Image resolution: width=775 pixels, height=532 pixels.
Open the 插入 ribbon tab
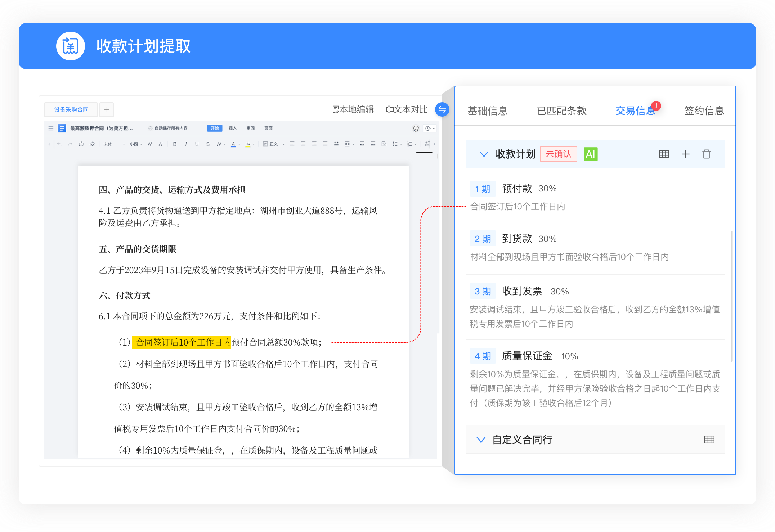tap(233, 128)
